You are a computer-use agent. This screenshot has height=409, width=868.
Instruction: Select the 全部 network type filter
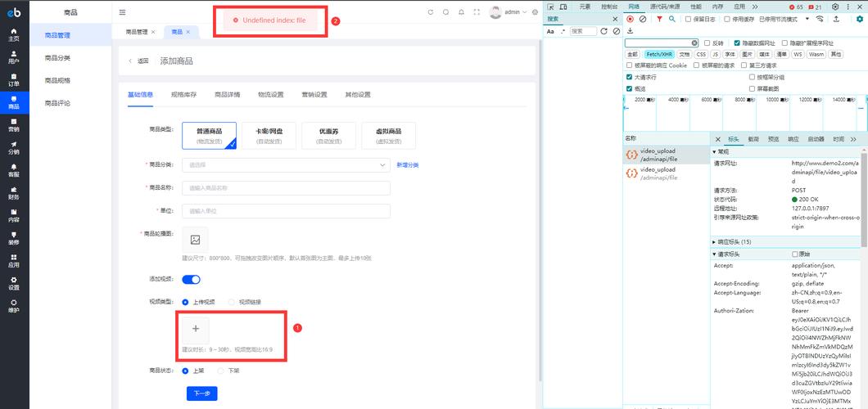coord(632,54)
